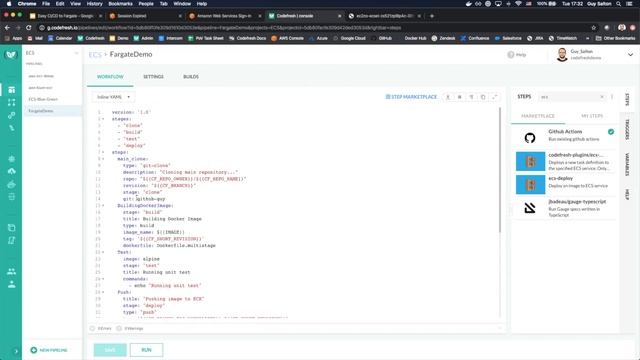Open the Codefresh logo home icon

point(11,54)
